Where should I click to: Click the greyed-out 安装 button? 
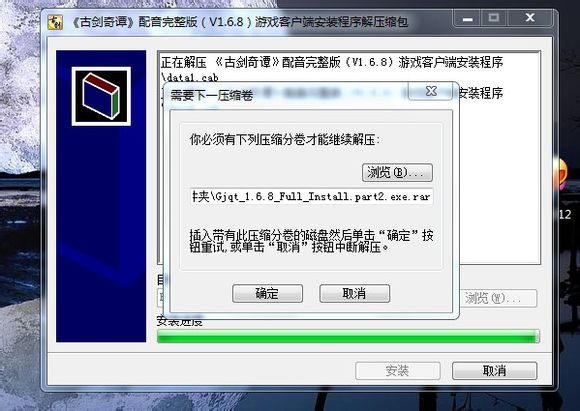tap(398, 370)
